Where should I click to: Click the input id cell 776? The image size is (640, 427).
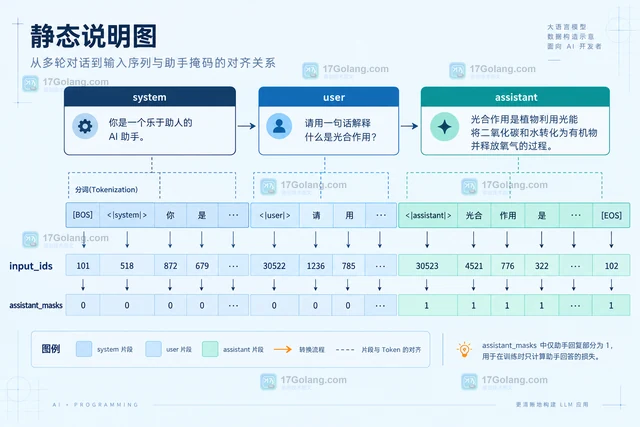tap(508, 266)
